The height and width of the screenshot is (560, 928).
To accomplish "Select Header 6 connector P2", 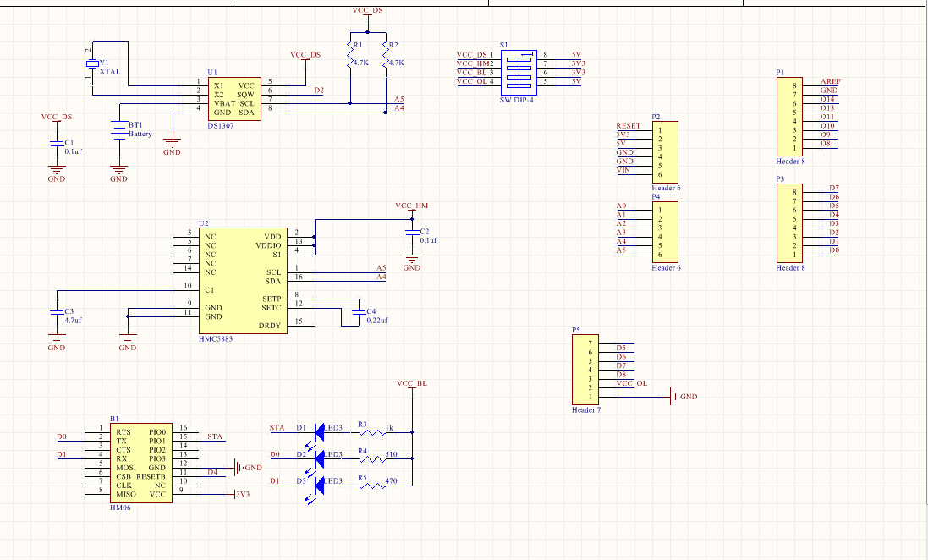I will click(x=665, y=152).
